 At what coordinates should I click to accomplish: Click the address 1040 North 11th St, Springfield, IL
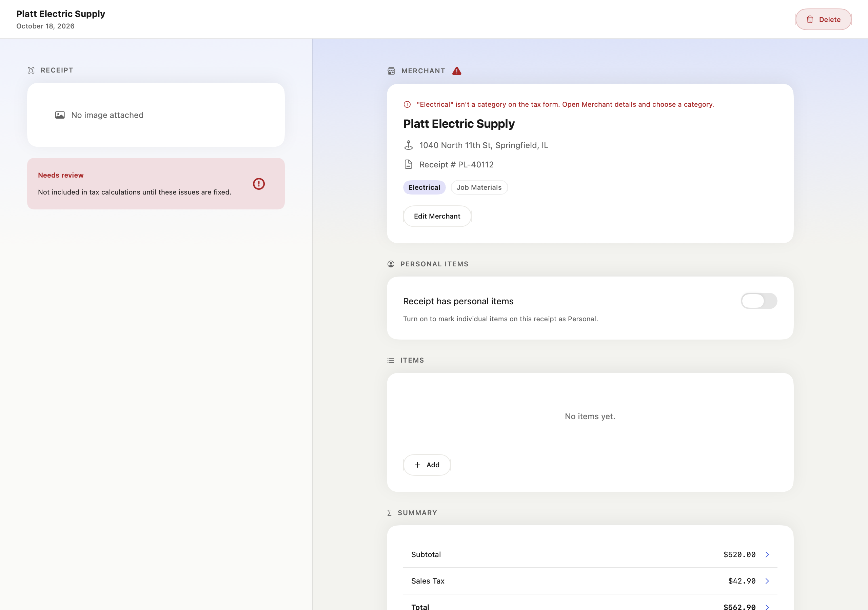(484, 145)
